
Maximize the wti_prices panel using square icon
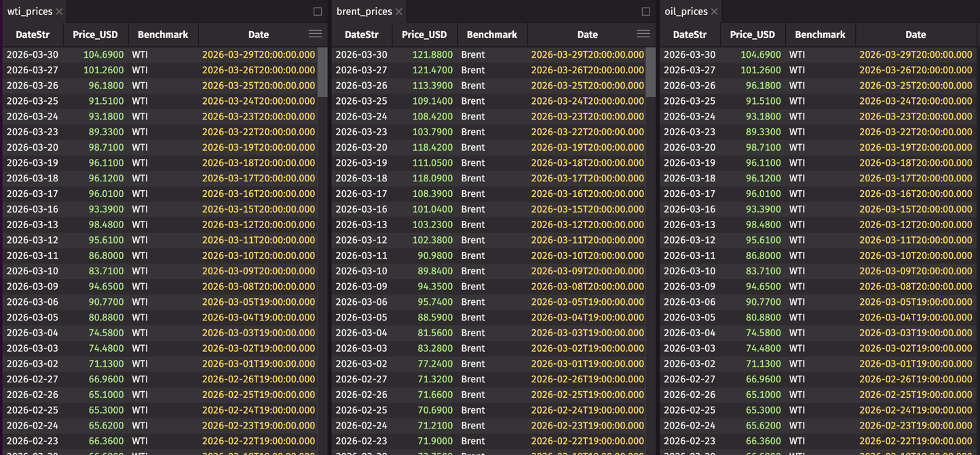pos(318,12)
